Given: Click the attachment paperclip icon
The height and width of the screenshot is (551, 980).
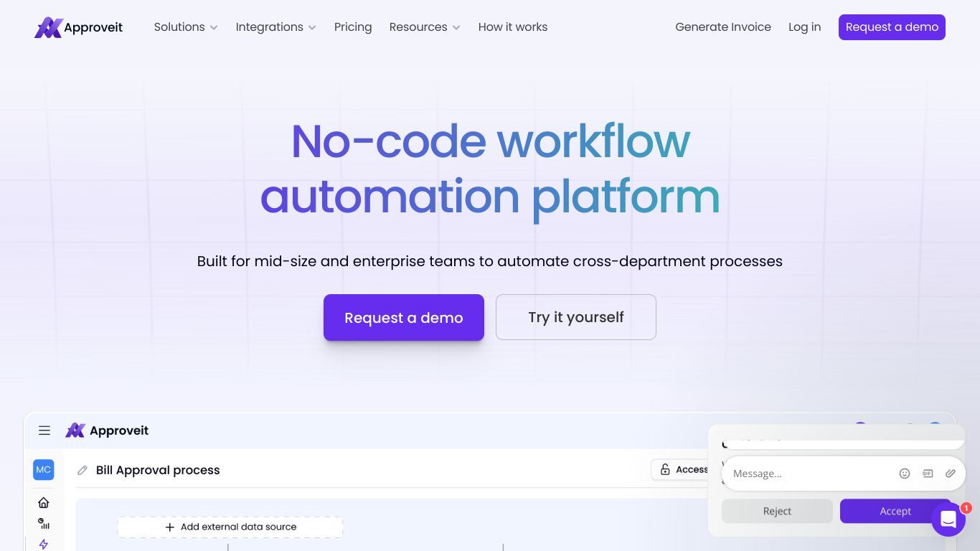Looking at the screenshot, I should 951,474.
